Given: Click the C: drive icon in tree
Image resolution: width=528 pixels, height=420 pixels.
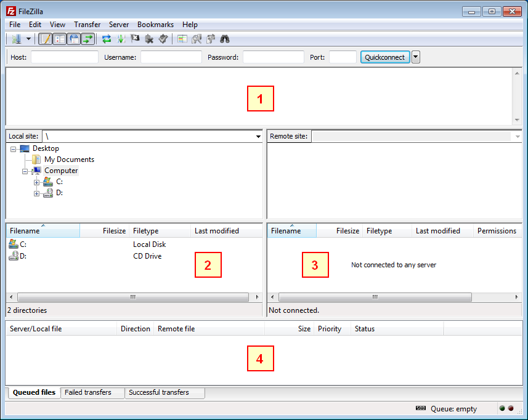Looking at the screenshot, I should (48, 182).
